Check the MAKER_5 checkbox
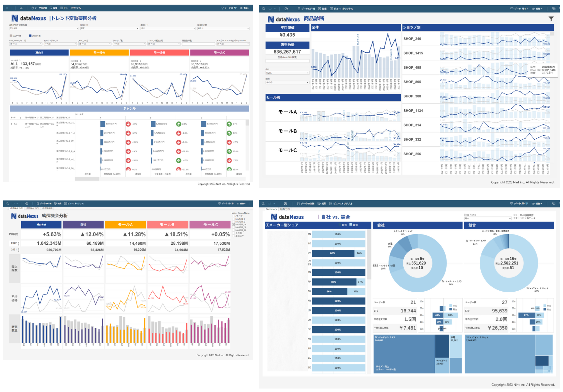Image resolution: width=563 pixels, height=392 pixels. 233,219
